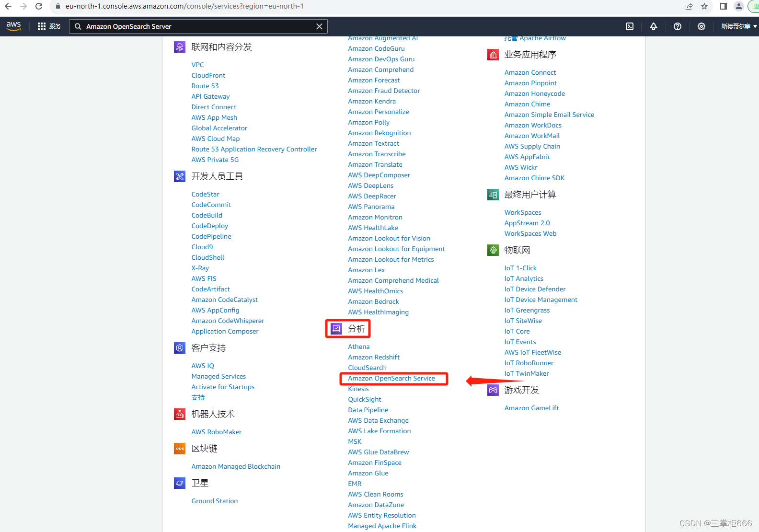The width and height of the screenshot is (759, 532).
Task: Open the X-Ray service link
Action: 200,268
